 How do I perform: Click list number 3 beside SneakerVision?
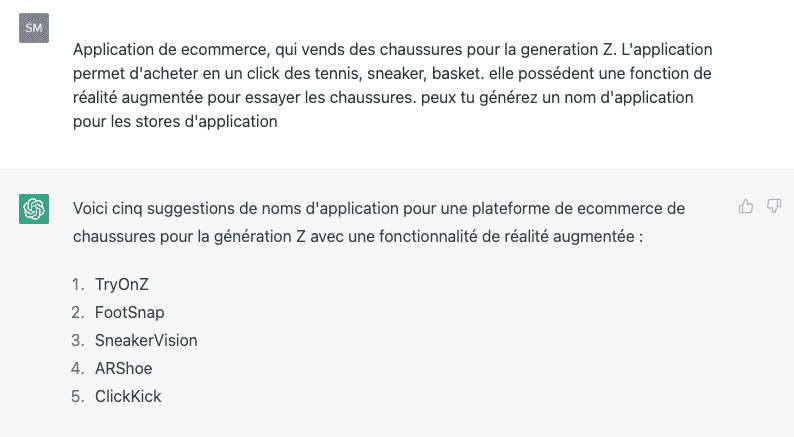(78, 340)
